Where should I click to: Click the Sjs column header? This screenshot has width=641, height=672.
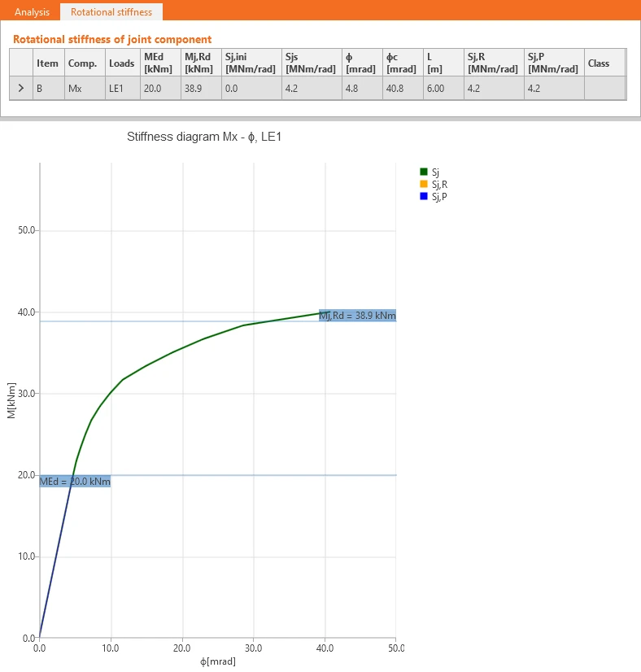click(x=312, y=63)
